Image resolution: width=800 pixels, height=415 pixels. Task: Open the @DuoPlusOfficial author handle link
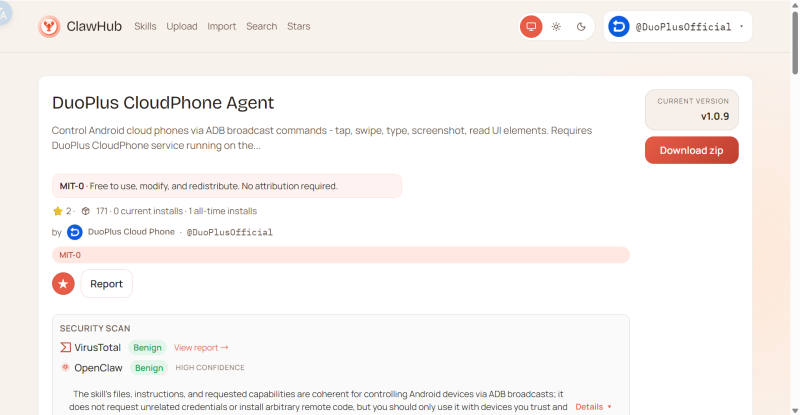[229, 232]
